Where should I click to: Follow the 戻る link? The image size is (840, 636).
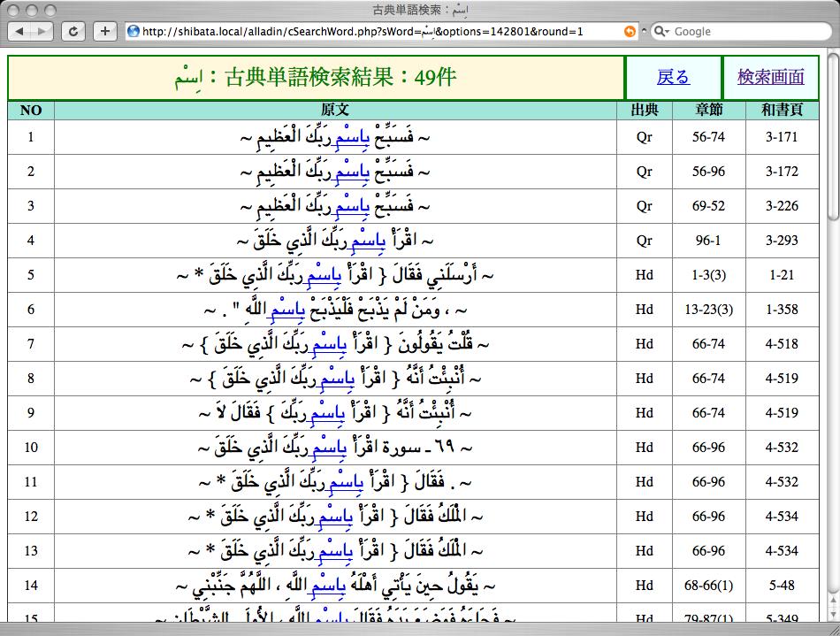pos(673,77)
